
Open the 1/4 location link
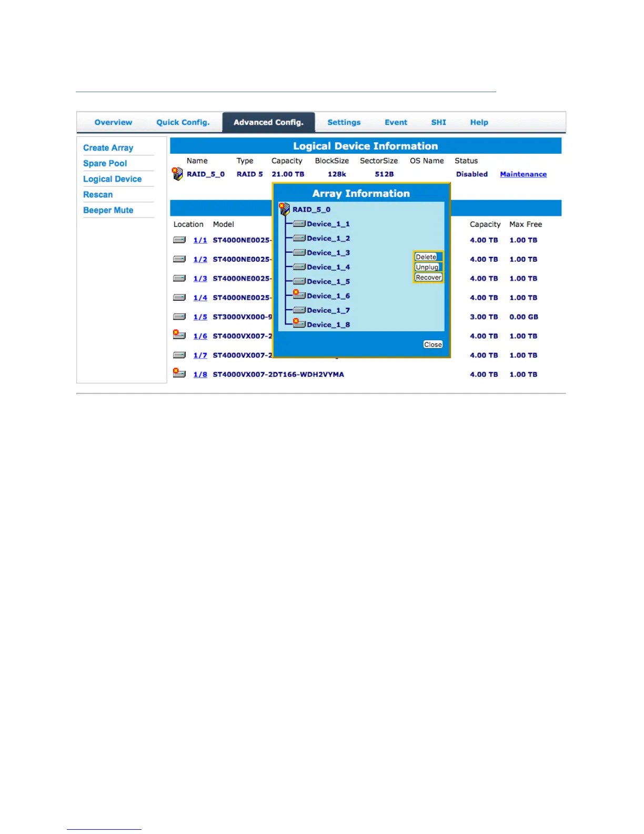coord(200,297)
